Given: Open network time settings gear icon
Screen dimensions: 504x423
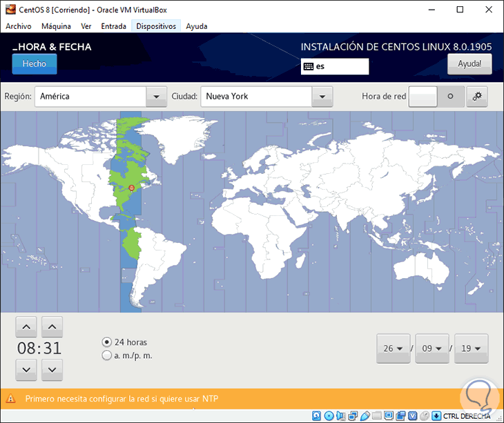Looking at the screenshot, I should coord(477,97).
